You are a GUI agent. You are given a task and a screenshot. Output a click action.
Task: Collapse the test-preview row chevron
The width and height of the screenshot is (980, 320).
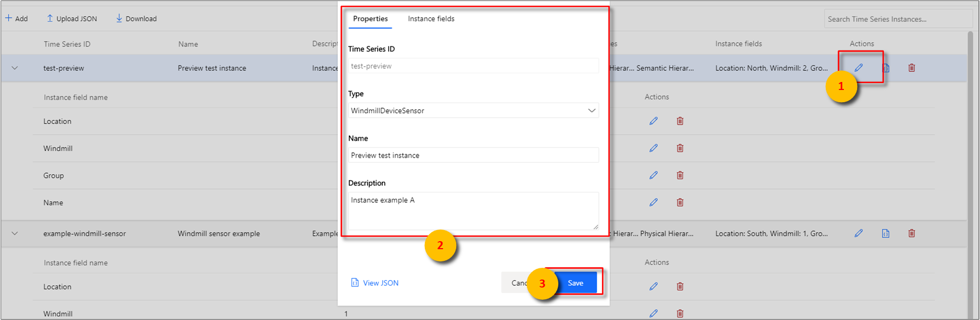pyautogui.click(x=15, y=68)
